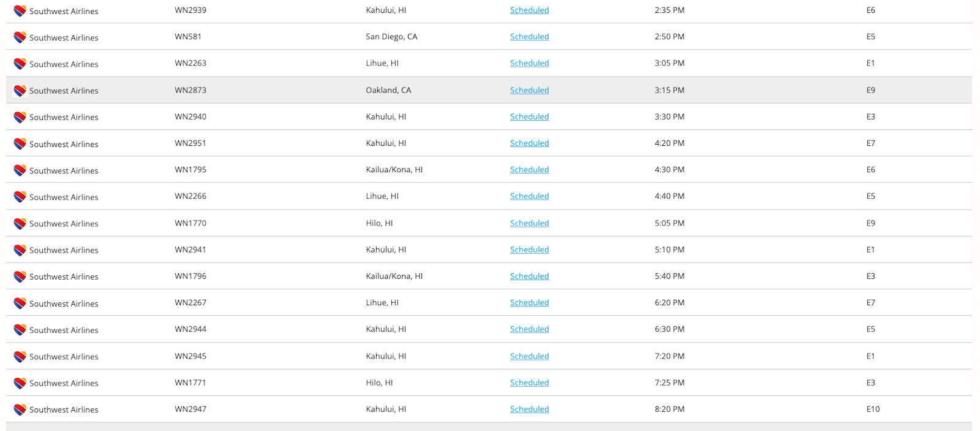Screen dimensions: 980x431
Task: Open Scheduled status link for WN2873
Action: [529, 90]
